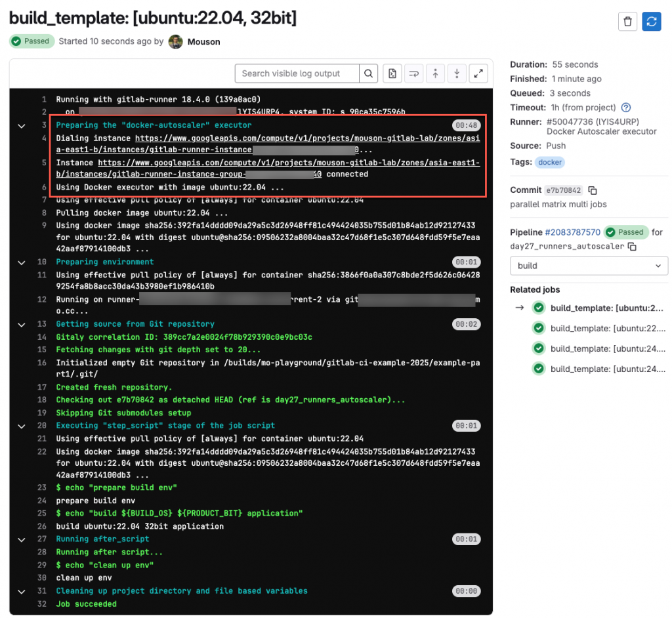Jump to top of the log
Screen dimensions: 672x618
click(x=435, y=73)
